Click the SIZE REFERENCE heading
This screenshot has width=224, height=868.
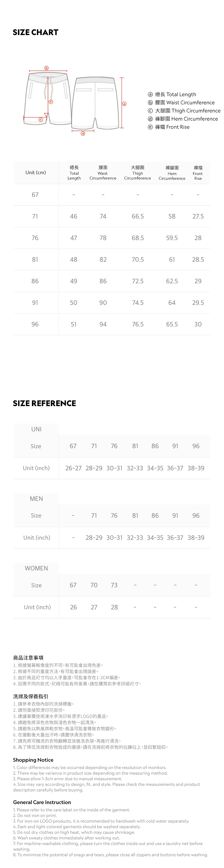click(45, 403)
